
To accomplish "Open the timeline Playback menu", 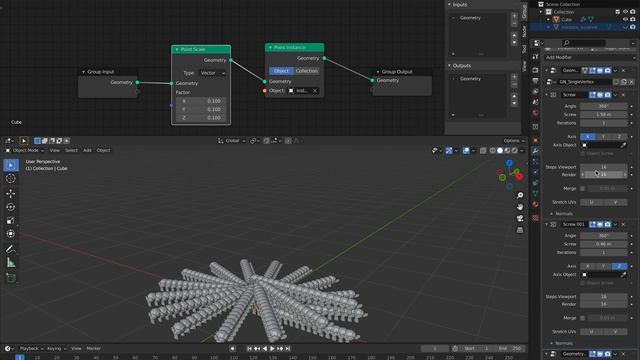I will (x=31, y=349).
